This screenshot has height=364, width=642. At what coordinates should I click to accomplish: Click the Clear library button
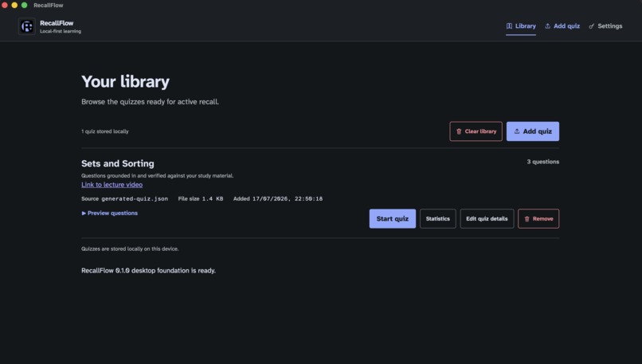click(x=476, y=131)
